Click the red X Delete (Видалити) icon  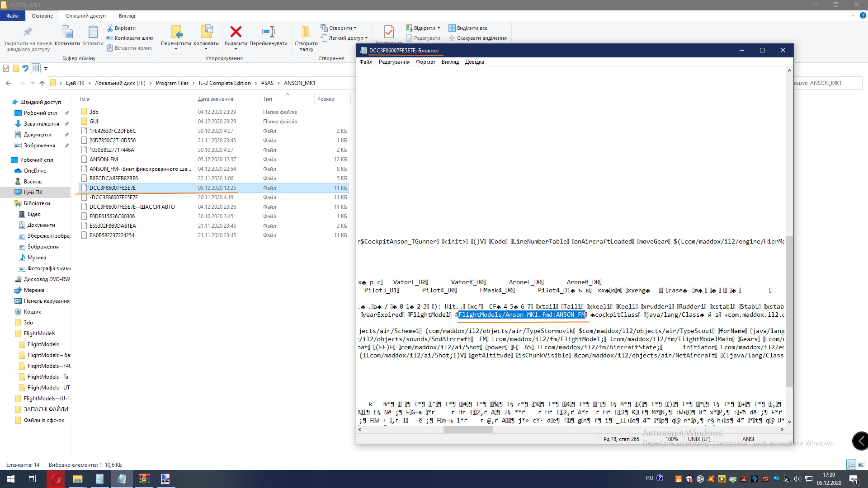click(x=236, y=32)
